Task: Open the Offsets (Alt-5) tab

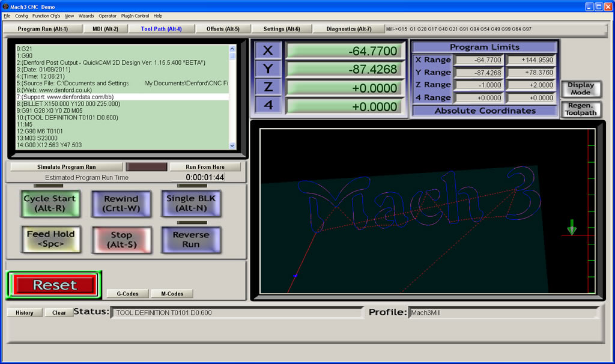Action: pyautogui.click(x=223, y=29)
